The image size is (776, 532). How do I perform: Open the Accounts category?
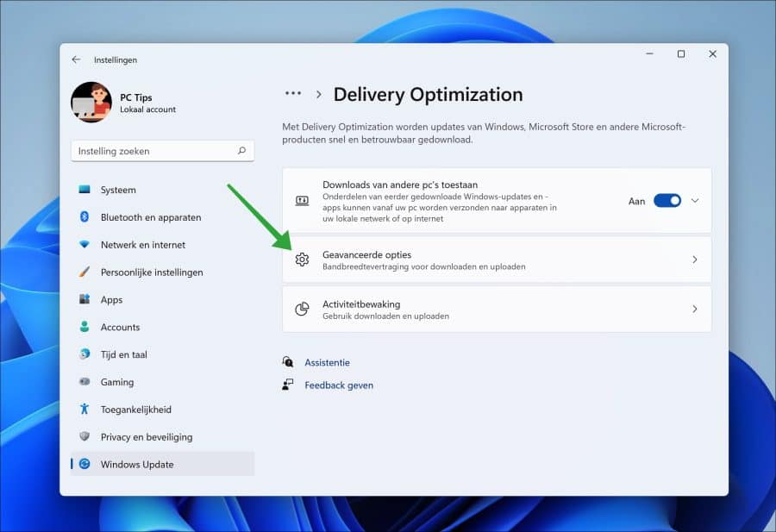(162, 327)
